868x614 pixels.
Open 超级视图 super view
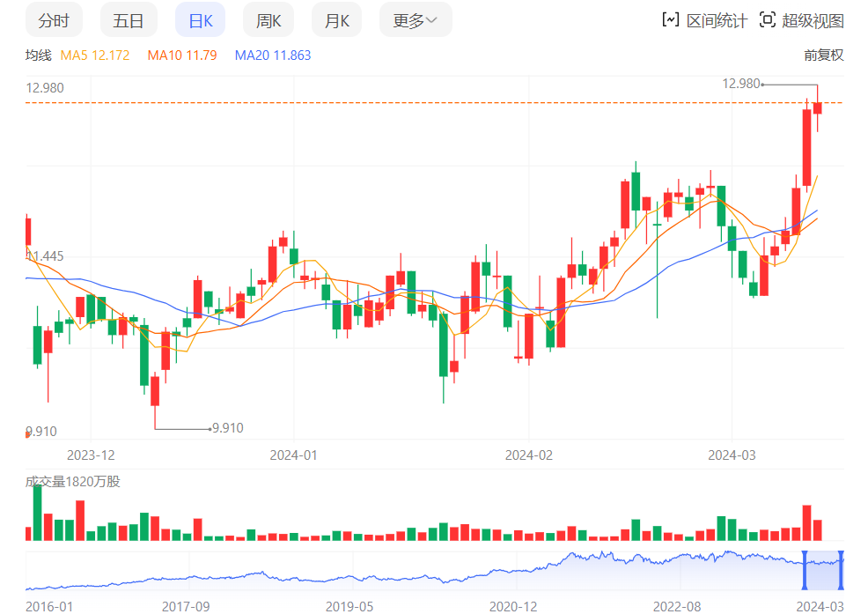pyautogui.click(x=802, y=20)
